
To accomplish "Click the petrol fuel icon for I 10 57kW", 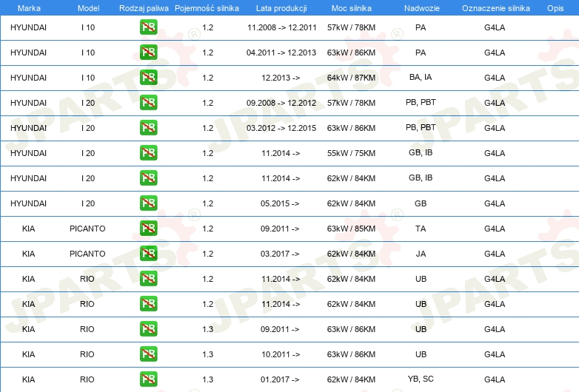I will pos(148,27).
